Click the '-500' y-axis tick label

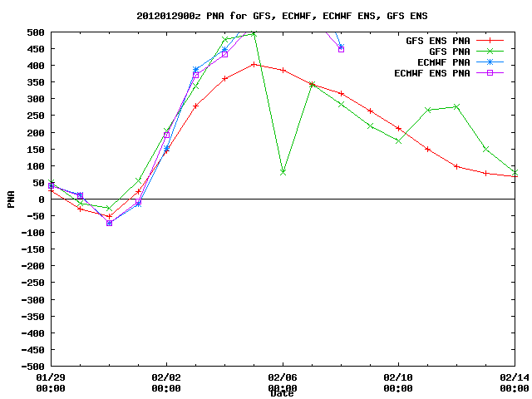33,367
